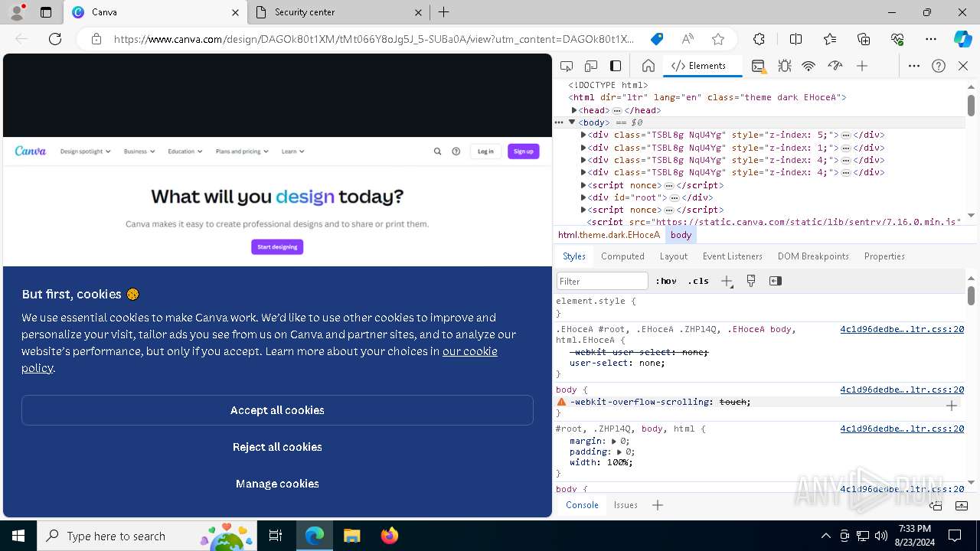The width and height of the screenshot is (980, 551).
Task: Expand the head element node
Action: coord(574,110)
